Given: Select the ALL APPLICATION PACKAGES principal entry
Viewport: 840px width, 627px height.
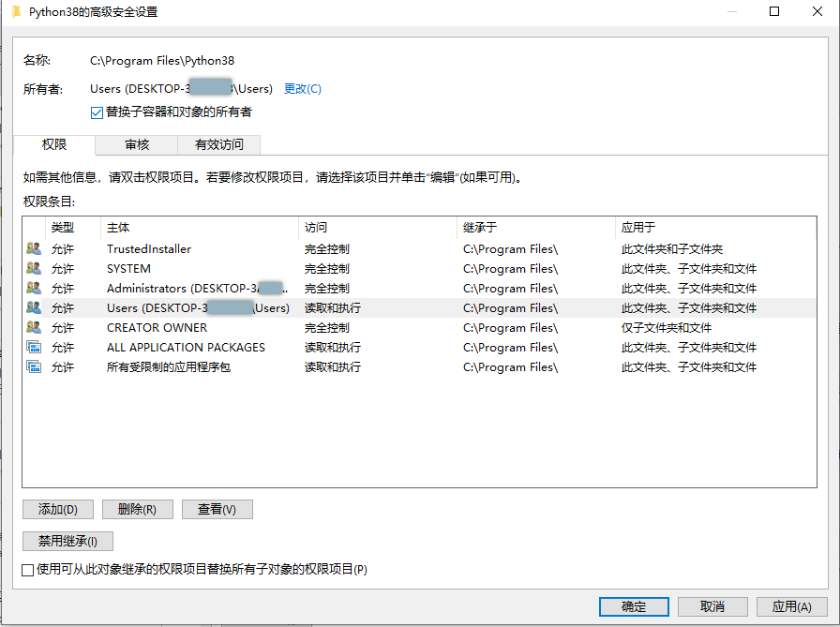Looking at the screenshot, I should tap(186, 348).
